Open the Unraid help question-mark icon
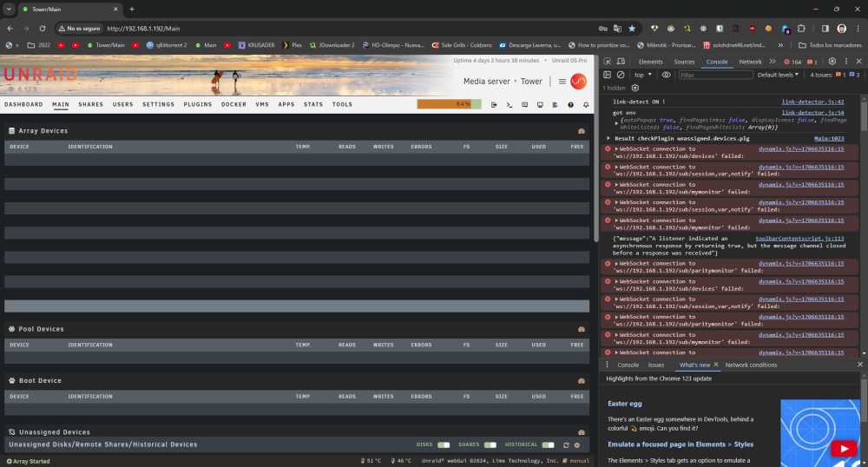The image size is (868, 467). (571, 104)
